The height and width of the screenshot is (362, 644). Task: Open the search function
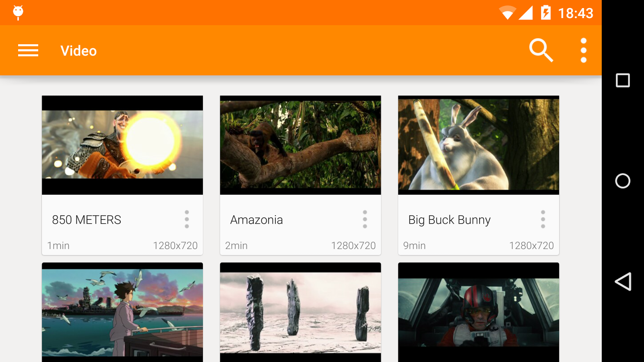(x=541, y=50)
